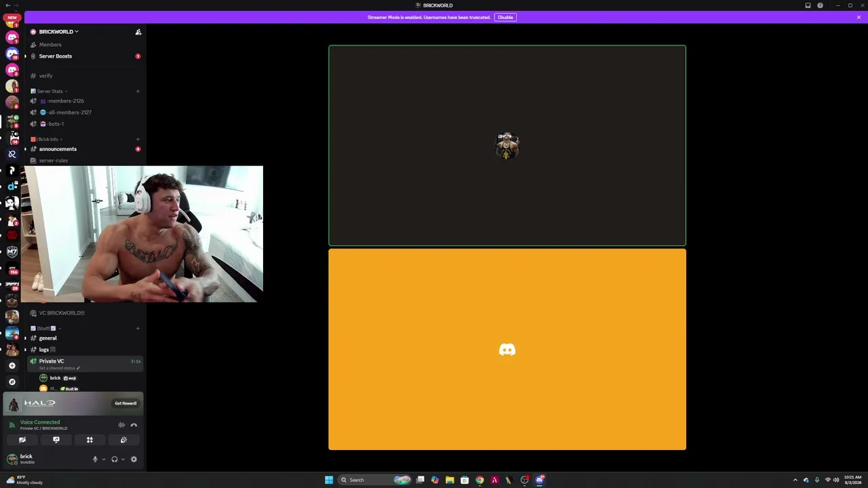The image size is (868, 488).
Task: Open the Windows Start menu
Action: (329, 480)
